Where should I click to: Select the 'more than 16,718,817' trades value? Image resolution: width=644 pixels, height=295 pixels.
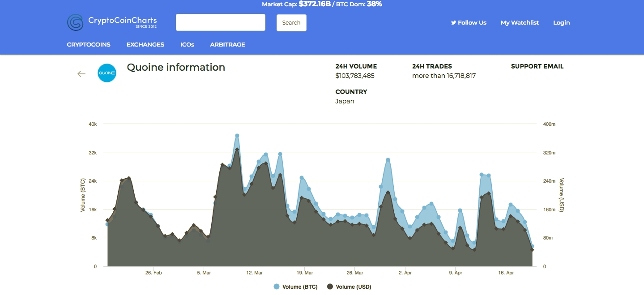coord(444,76)
